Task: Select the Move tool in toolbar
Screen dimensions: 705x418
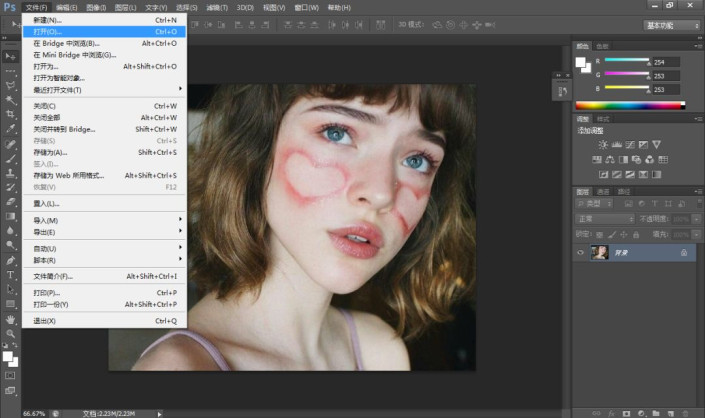Action: point(10,57)
